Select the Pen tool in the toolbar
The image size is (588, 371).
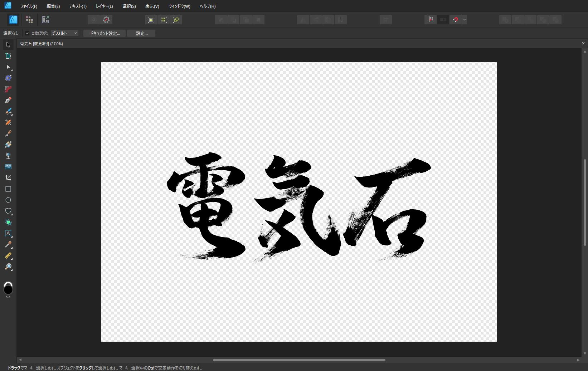(x=8, y=100)
